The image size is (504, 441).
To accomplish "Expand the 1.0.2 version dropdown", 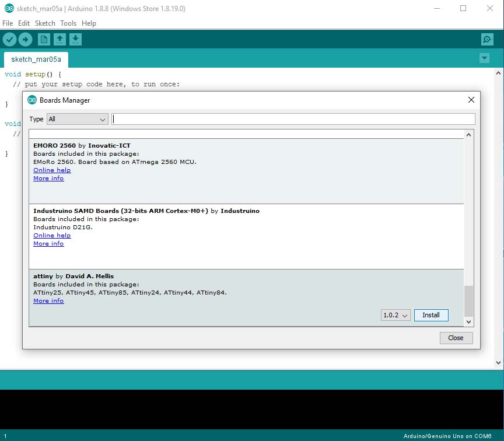I will tap(395, 315).
